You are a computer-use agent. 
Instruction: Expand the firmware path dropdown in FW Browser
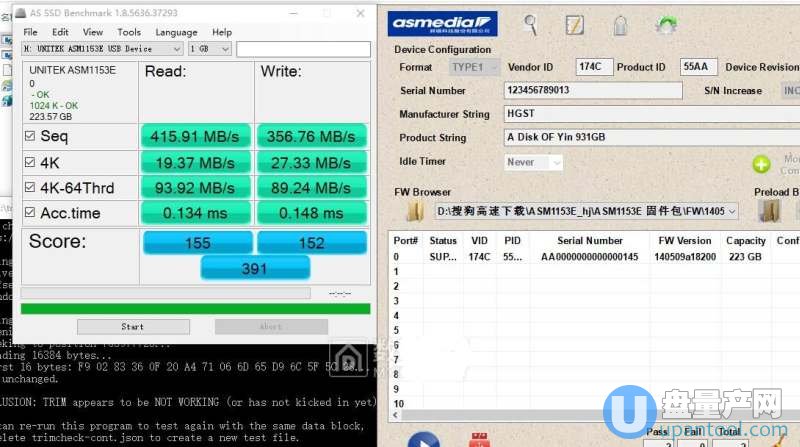tap(732, 211)
